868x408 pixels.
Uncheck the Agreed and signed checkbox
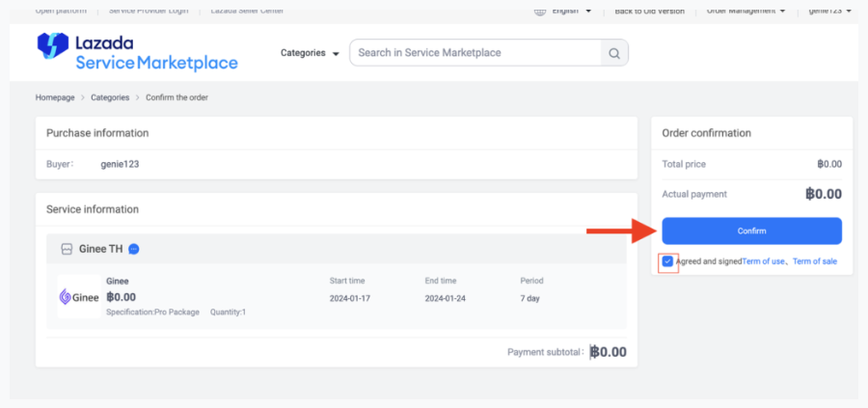pyautogui.click(x=667, y=261)
